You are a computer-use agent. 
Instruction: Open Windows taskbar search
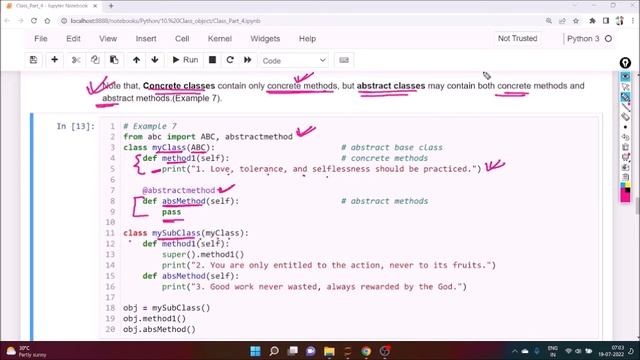pyautogui.click(x=274, y=351)
